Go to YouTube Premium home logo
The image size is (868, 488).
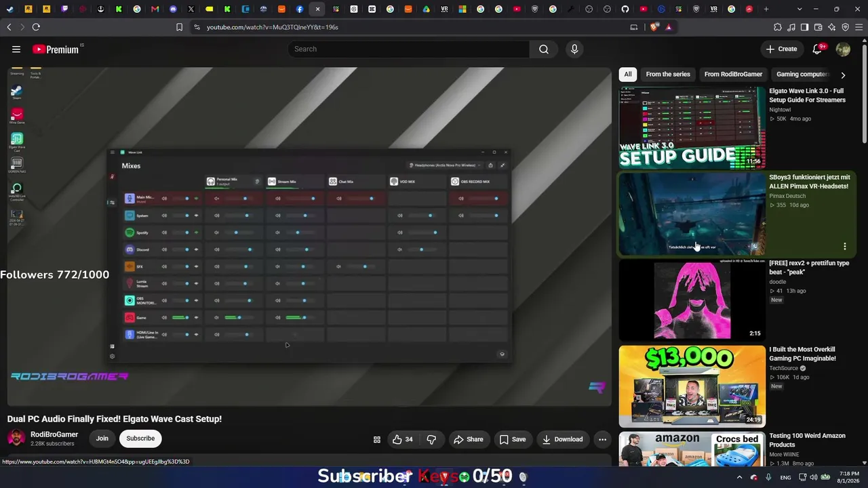coord(56,49)
